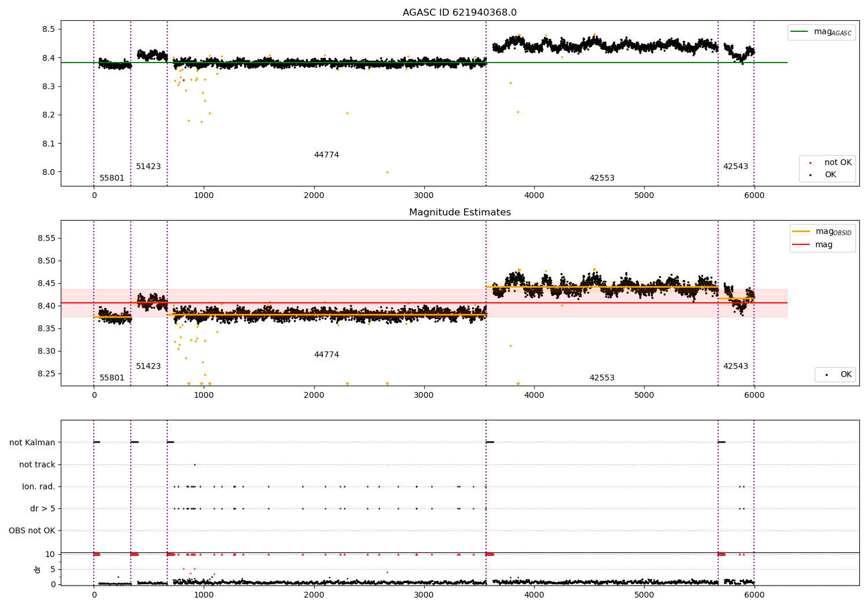
Task: Click the lone 'not track' data point in bottom plot
Action: coord(194,464)
